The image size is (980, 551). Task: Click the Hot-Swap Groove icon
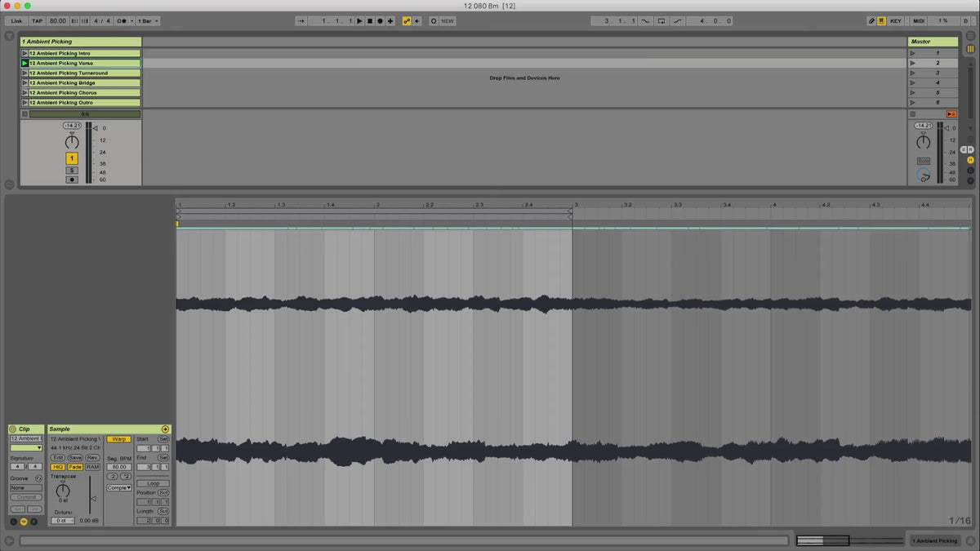coord(38,478)
